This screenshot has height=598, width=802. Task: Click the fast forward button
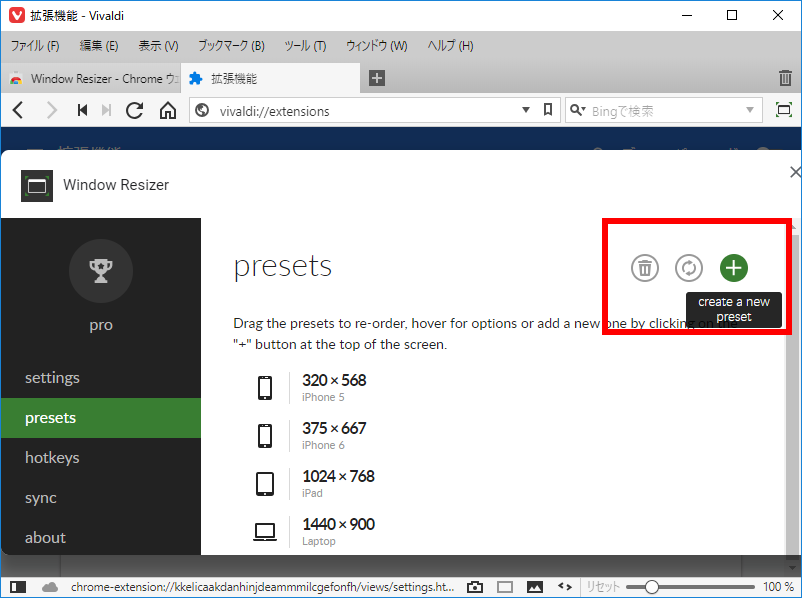click(106, 110)
